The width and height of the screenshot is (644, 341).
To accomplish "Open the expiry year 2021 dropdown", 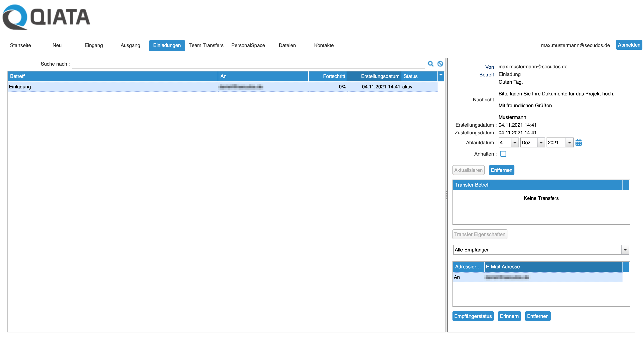I will (569, 142).
